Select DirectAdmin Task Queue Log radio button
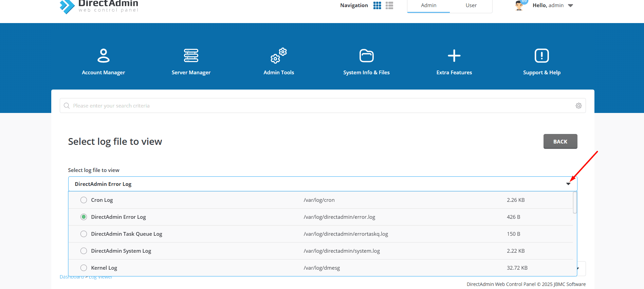Viewport: 644px width, 289px height. (x=84, y=234)
